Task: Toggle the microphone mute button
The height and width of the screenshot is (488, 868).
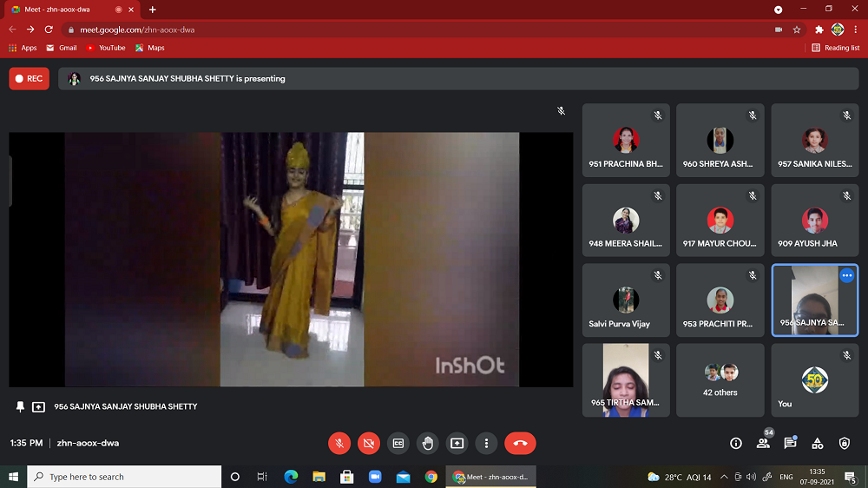Action: click(x=339, y=443)
